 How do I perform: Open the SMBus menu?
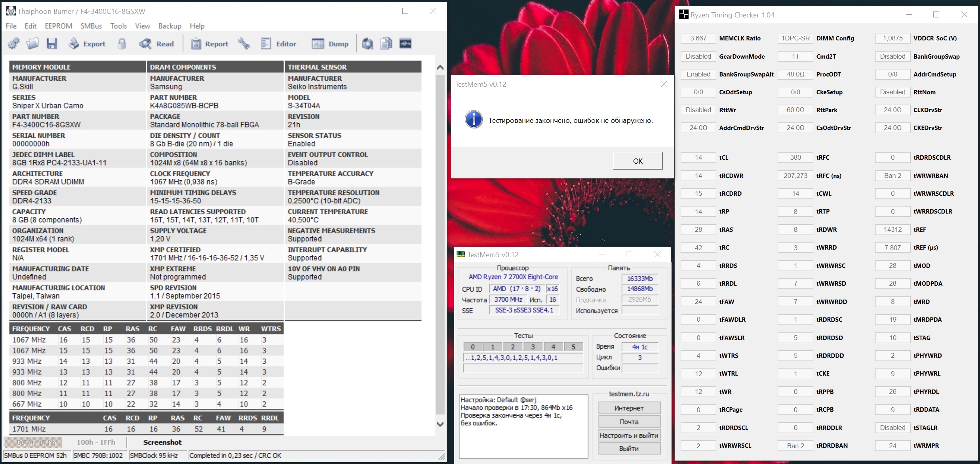point(91,26)
